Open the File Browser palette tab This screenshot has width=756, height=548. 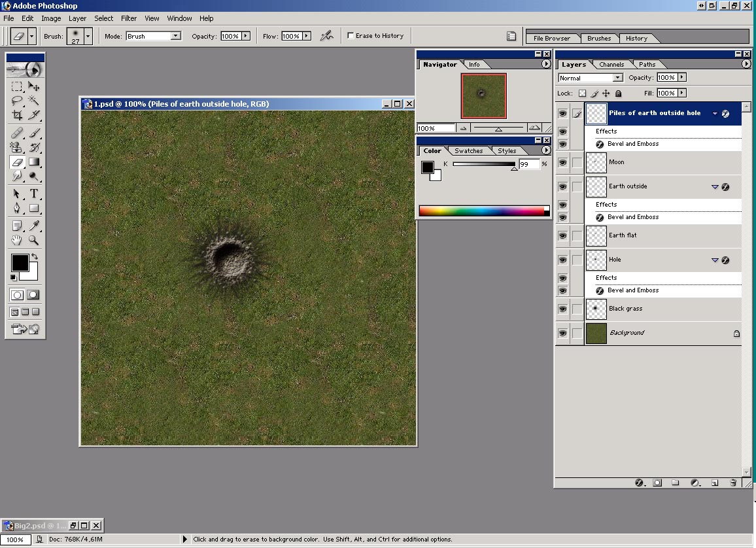click(552, 38)
